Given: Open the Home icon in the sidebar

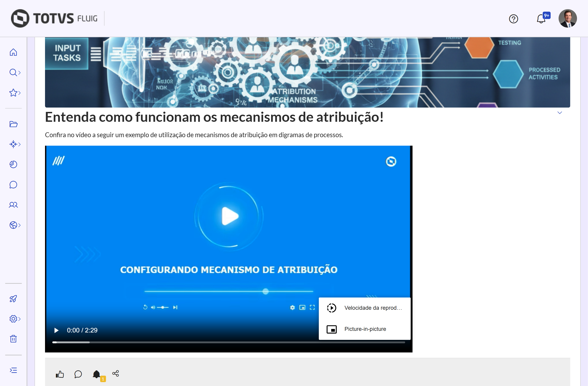Looking at the screenshot, I should (x=13, y=52).
